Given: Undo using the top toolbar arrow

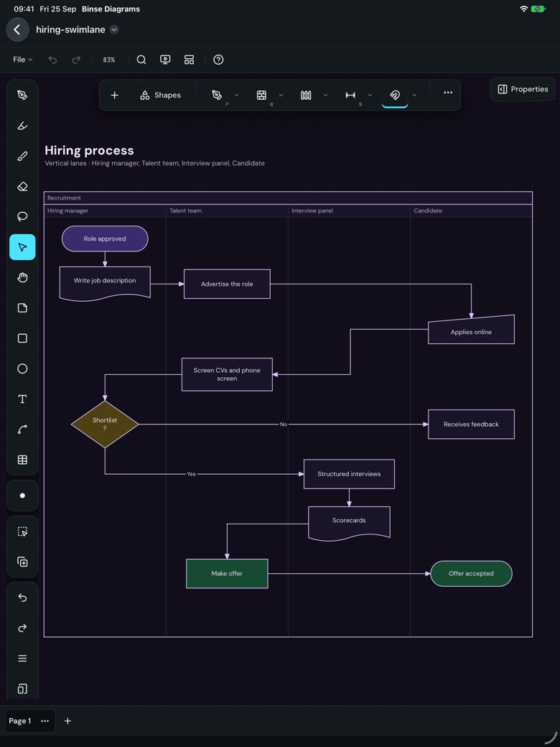Looking at the screenshot, I should point(53,60).
